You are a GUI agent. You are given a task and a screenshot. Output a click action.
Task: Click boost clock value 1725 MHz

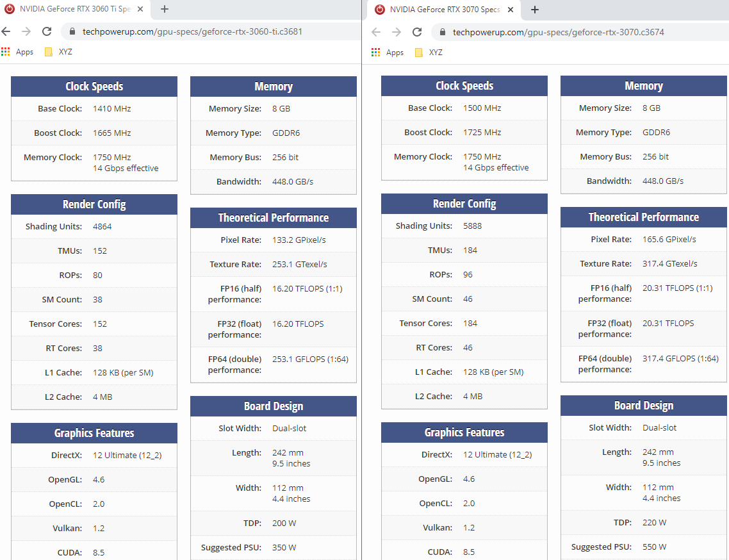(482, 133)
